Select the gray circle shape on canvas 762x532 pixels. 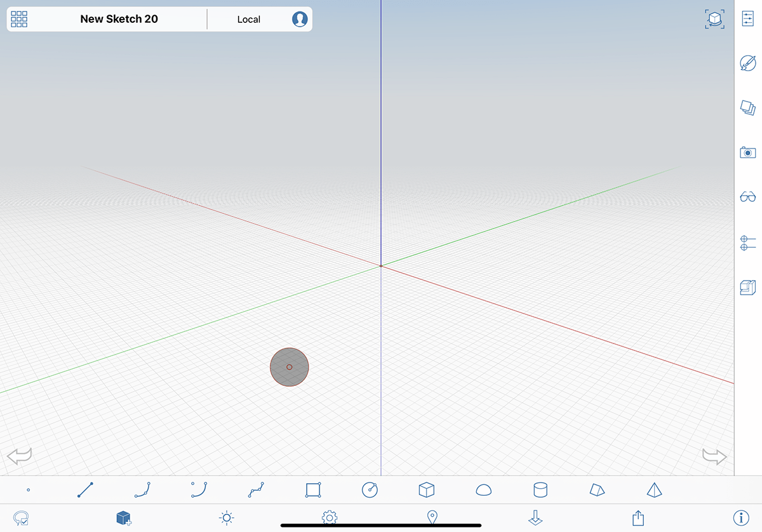290,367
